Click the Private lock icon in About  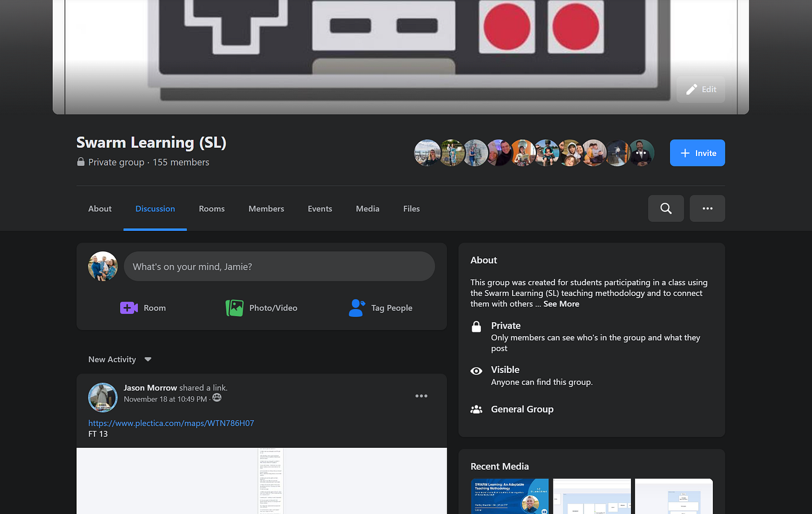[x=476, y=326]
